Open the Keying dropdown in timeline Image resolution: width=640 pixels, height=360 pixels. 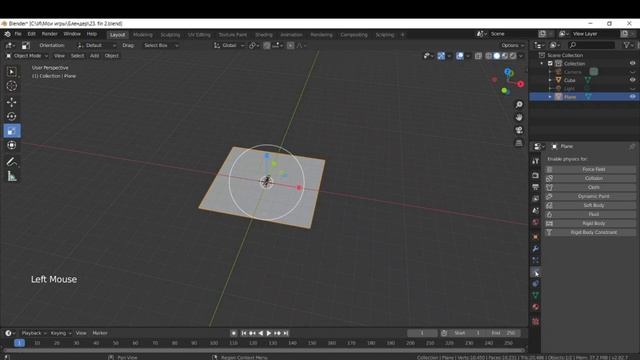tap(61, 333)
